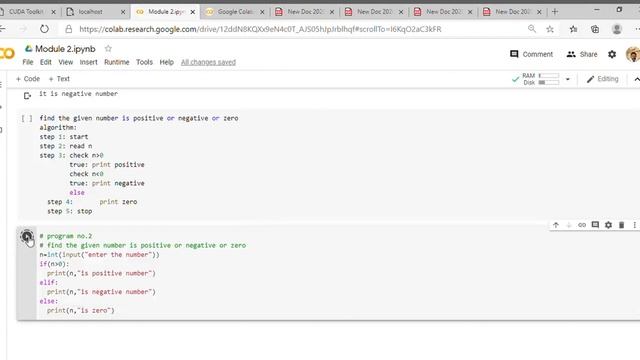
Task: Star the Module 2.ipynb notebook
Action: (x=108, y=49)
